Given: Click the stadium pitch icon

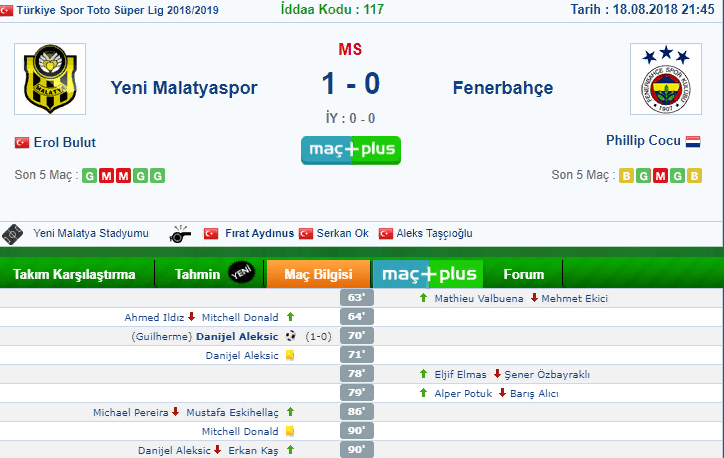Looking at the screenshot, I should [x=12, y=234].
